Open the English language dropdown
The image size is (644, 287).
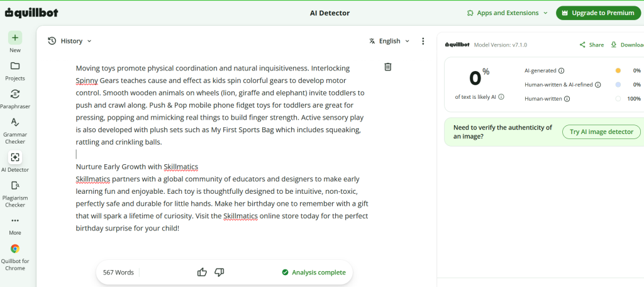[389, 41]
